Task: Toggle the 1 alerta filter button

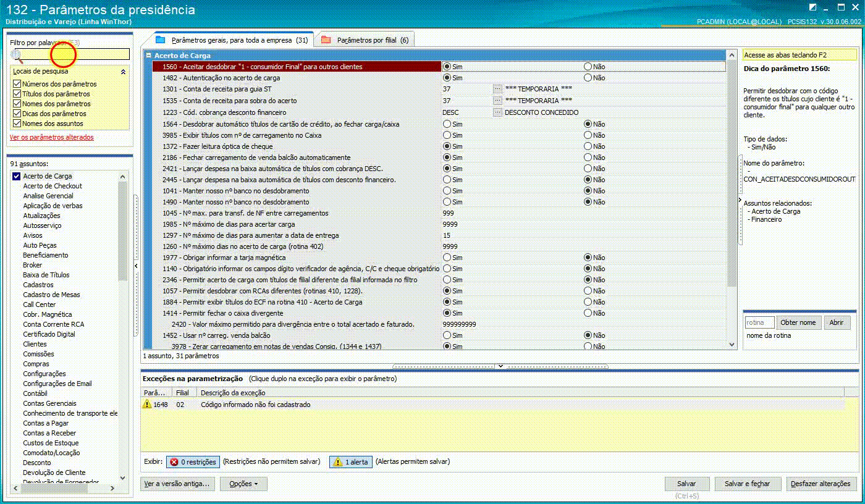Action: (351, 462)
